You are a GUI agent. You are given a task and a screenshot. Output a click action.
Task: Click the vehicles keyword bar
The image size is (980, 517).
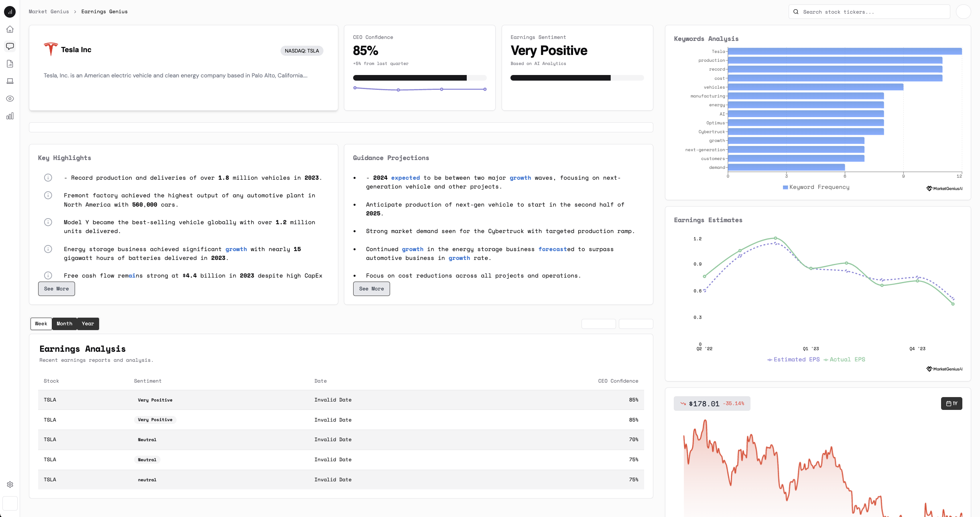[815, 87]
